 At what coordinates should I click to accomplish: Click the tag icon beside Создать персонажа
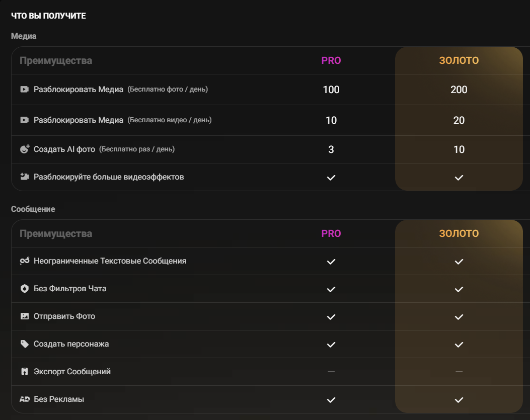click(24, 344)
